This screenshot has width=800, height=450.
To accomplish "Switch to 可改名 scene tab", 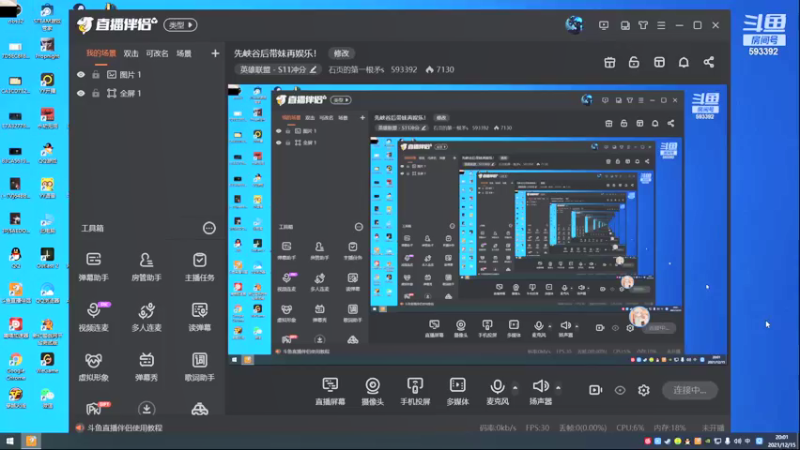I will click(x=157, y=54).
